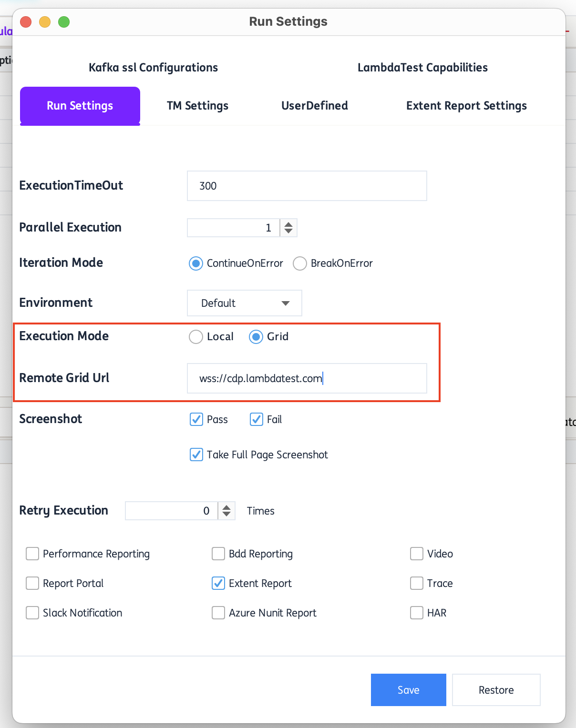Enable Slack Notification checkbox
The width and height of the screenshot is (576, 728).
tap(32, 613)
